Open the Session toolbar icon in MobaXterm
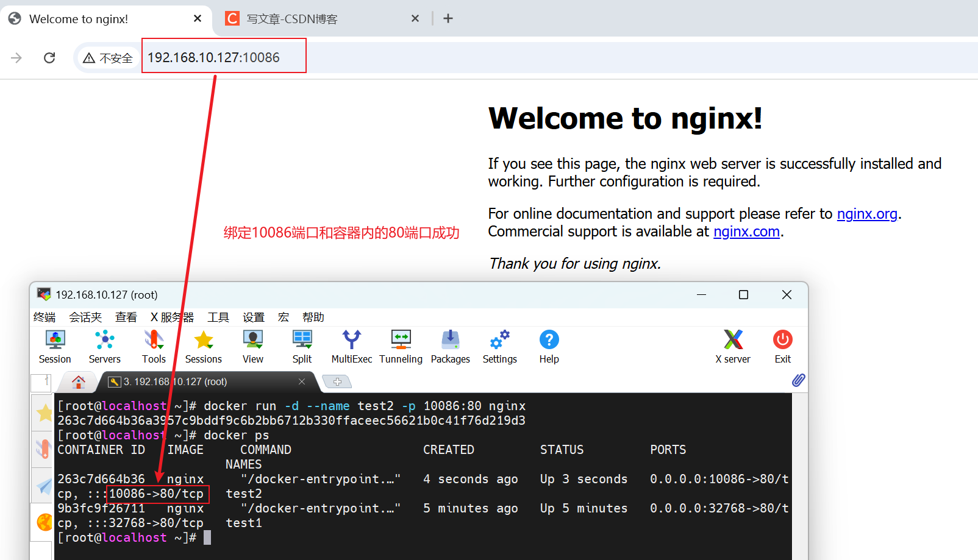Screen dimensions: 978x560 point(55,347)
